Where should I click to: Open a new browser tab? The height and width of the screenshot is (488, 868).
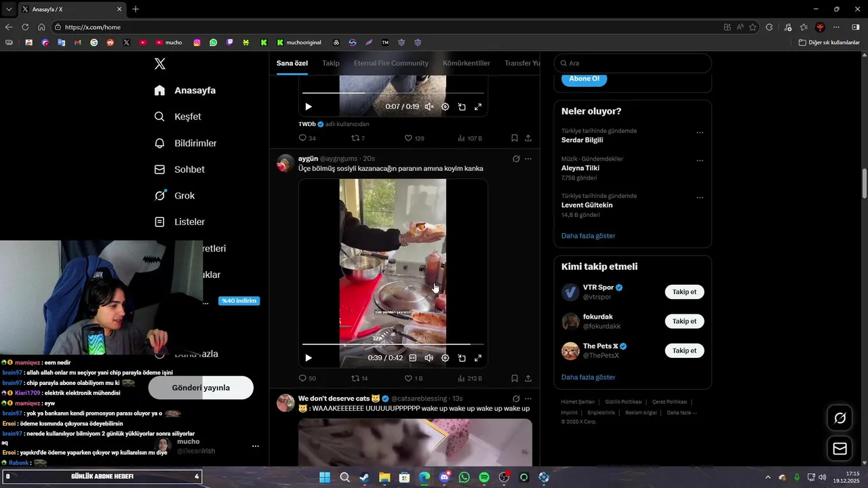[136, 9]
